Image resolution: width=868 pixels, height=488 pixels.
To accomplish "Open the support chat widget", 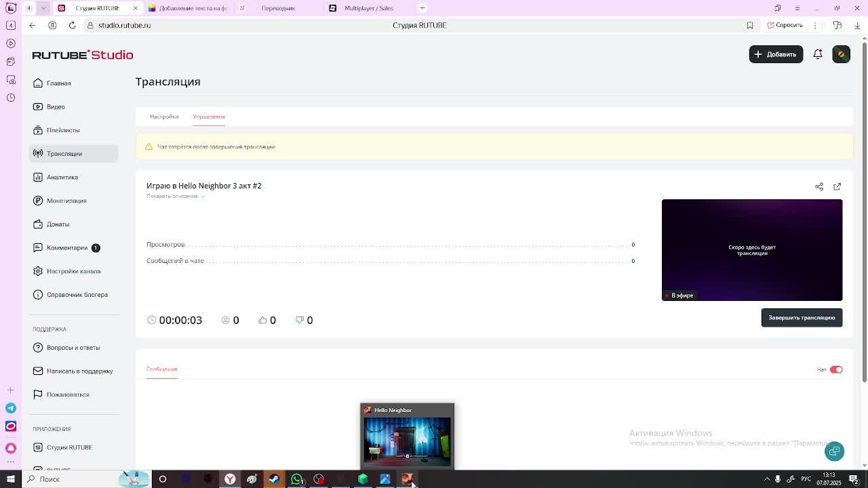I will (x=834, y=451).
